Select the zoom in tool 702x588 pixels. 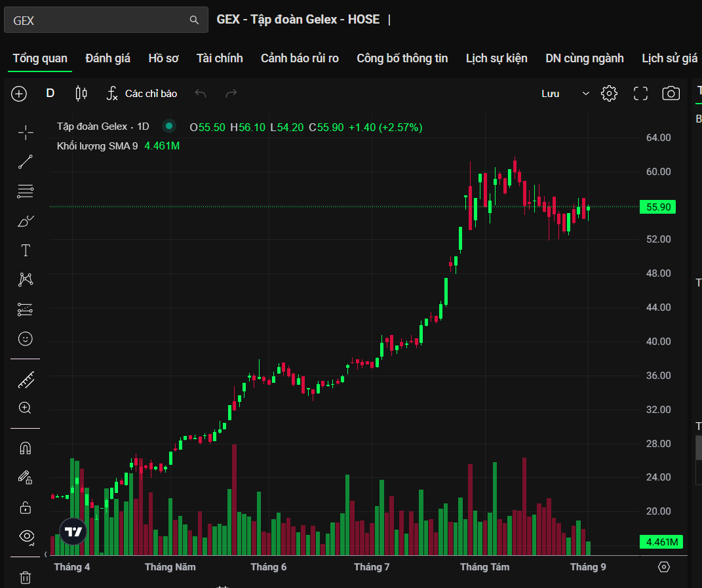[26, 408]
